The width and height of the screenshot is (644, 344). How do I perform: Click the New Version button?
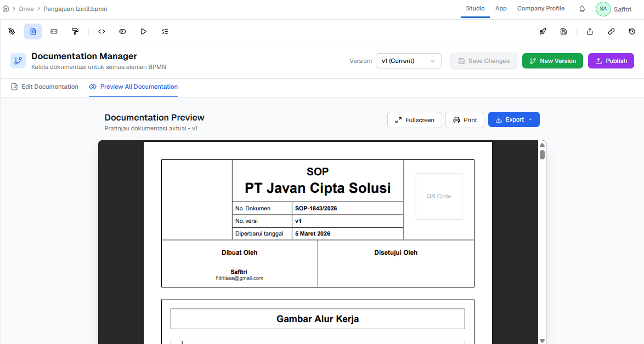(x=552, y=61)
